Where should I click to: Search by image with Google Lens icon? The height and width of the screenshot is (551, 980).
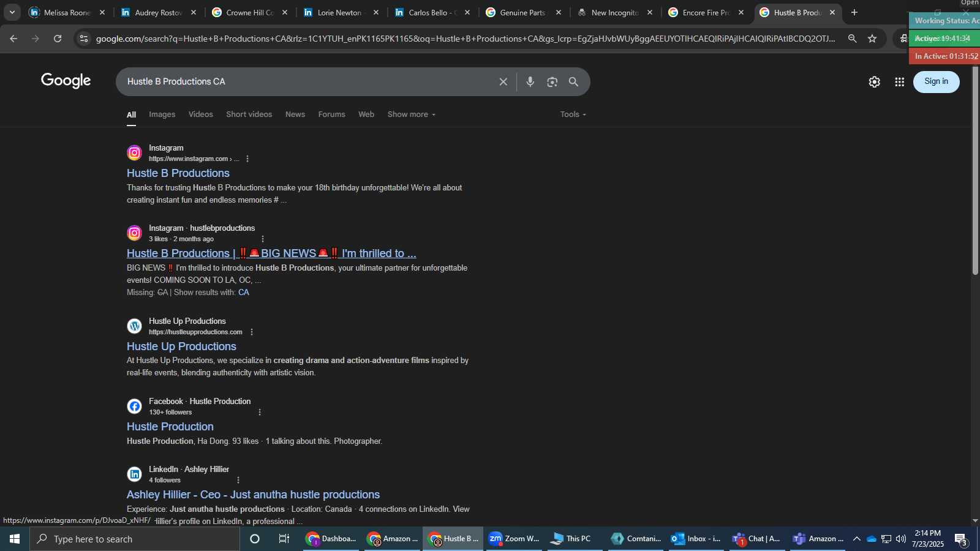(552, 81)
